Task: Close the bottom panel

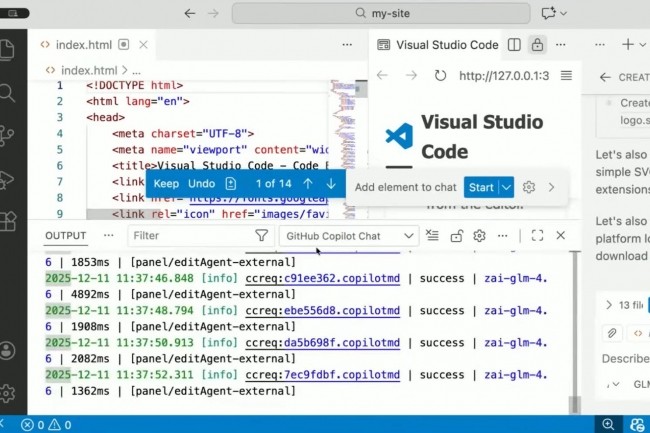Action: click(x=560, y=235)
